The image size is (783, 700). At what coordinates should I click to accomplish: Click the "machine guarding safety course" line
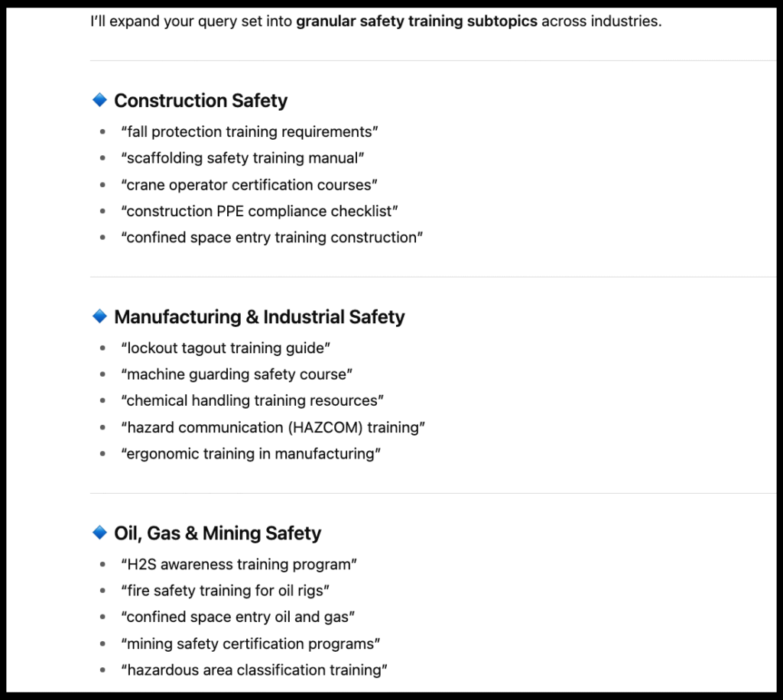coord(236,374)
